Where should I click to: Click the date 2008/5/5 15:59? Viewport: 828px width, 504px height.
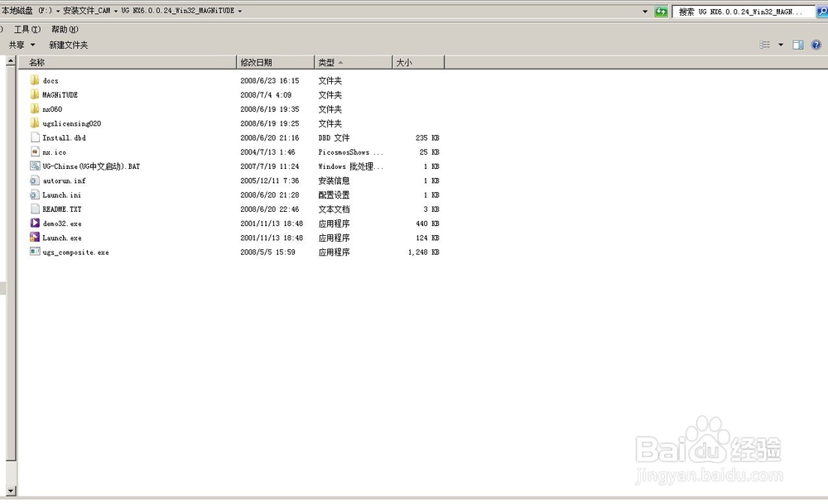[267, 252]
